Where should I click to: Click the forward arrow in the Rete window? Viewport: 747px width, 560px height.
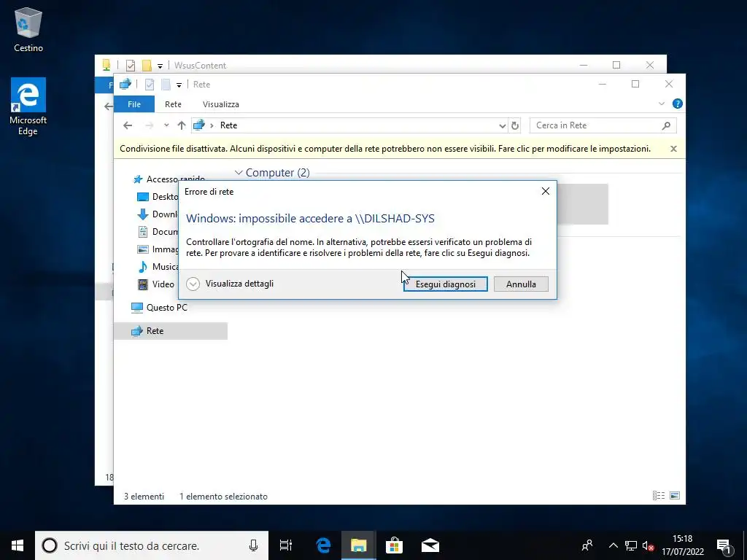(149, 125)
